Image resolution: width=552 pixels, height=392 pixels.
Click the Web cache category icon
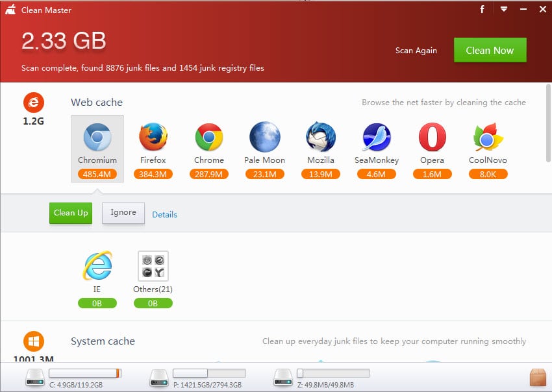pyautogui.click(x=33, y=103)
